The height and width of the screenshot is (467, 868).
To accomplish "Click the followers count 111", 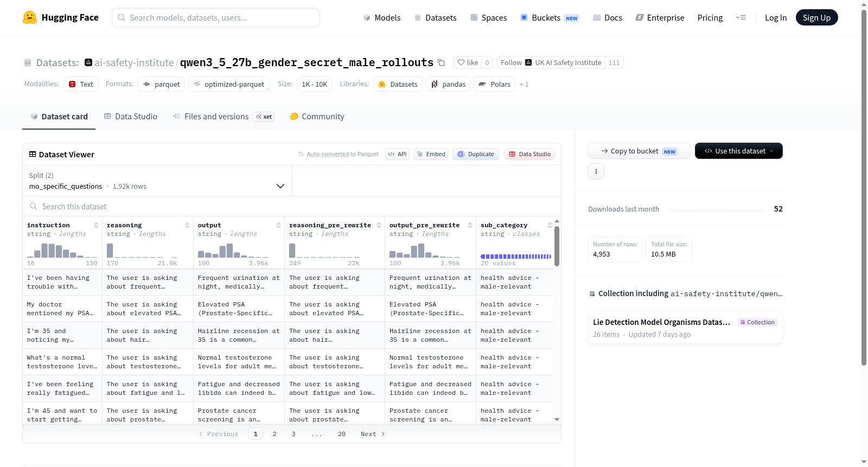I will point(614,62).
